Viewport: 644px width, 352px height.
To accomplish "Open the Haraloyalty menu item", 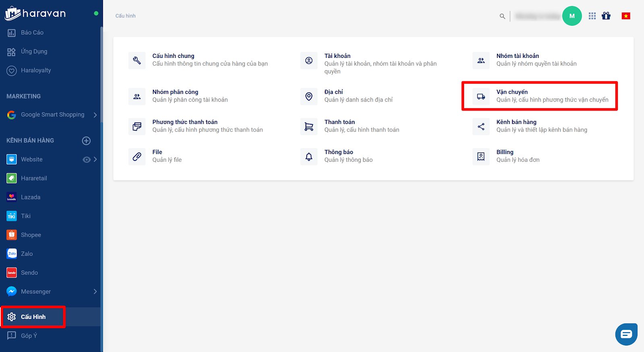I will tap(50, 70).
